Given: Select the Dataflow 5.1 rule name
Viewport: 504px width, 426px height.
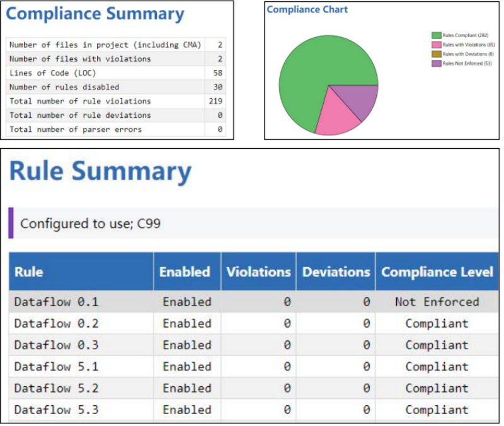Looking at the screenshot, I should (x=56, y=366).
